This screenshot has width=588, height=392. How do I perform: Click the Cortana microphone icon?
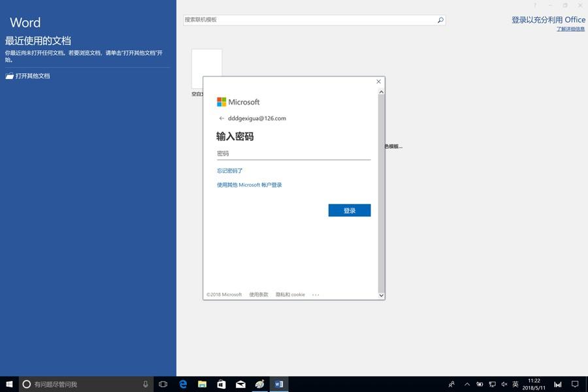[x=145, y=384]
